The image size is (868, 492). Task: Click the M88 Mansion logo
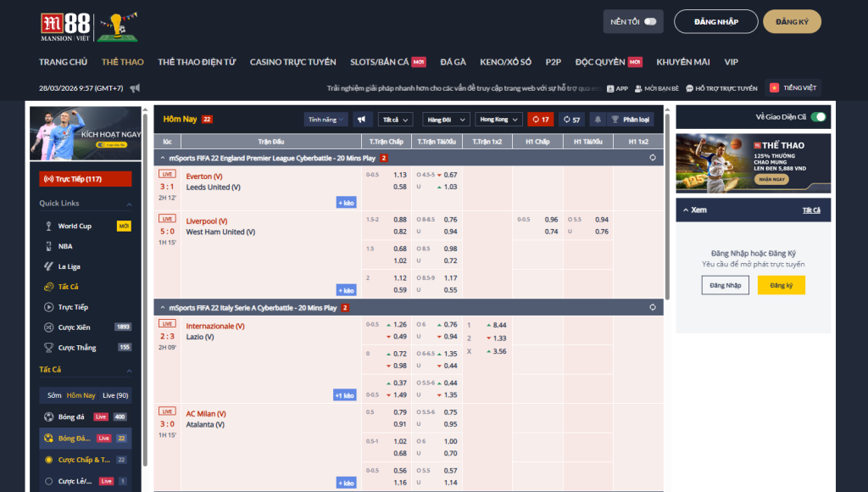click(65, 27)
